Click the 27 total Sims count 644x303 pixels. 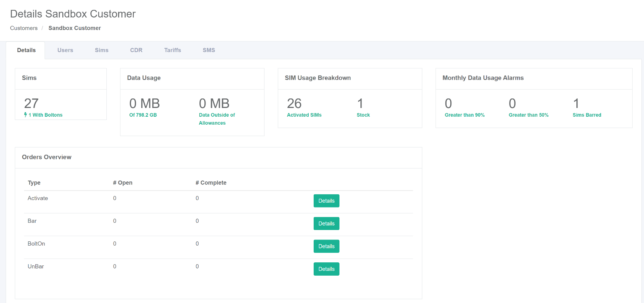[x=32, y=103]
